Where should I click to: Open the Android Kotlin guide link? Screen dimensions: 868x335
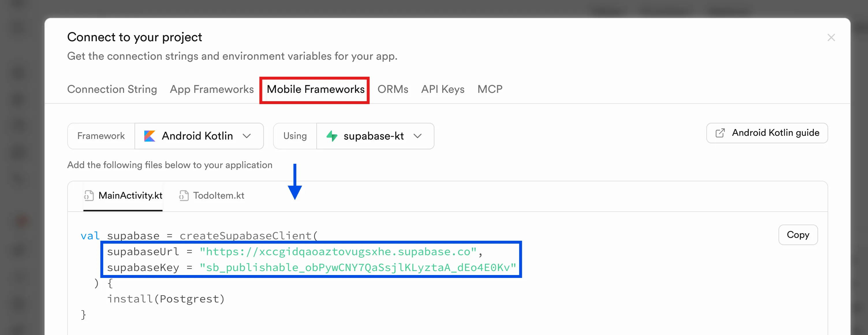tap(767, 133)
